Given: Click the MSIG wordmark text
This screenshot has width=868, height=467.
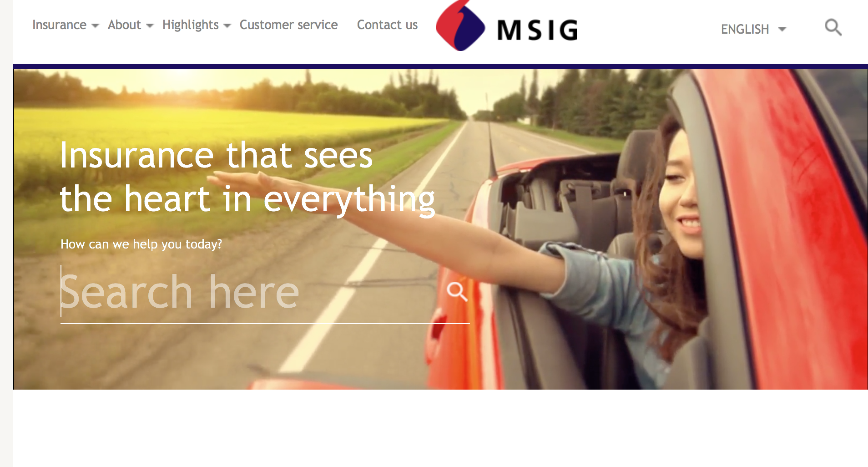Looking at the screenshot, I should point(537,30).
